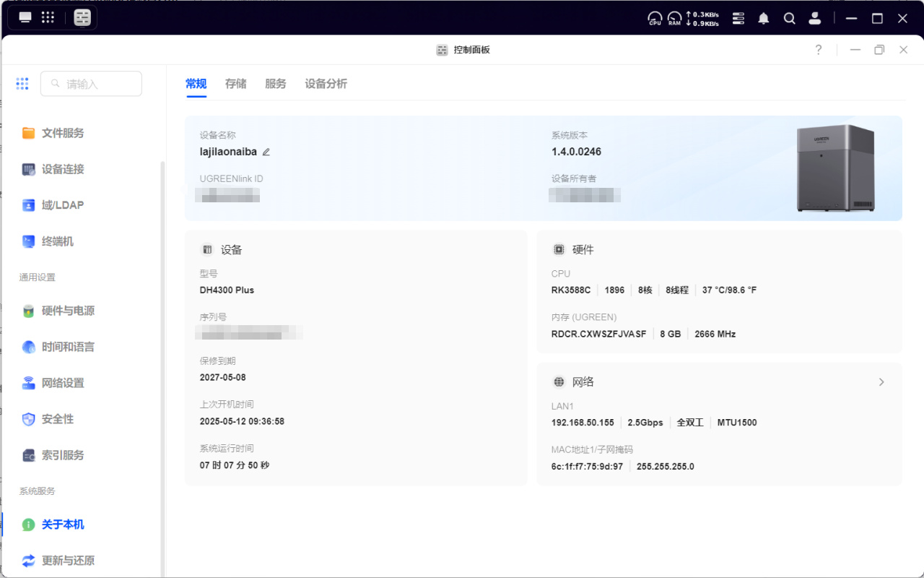The width and height of the screenshot is (924, 578).
Task: Click the CPU temperature 37 °C/98.6 °F
Action: (730, 290)
